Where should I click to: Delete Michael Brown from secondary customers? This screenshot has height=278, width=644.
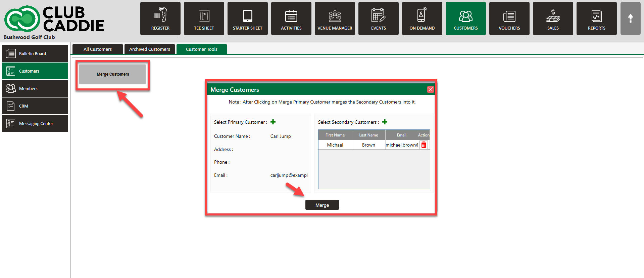424,145
